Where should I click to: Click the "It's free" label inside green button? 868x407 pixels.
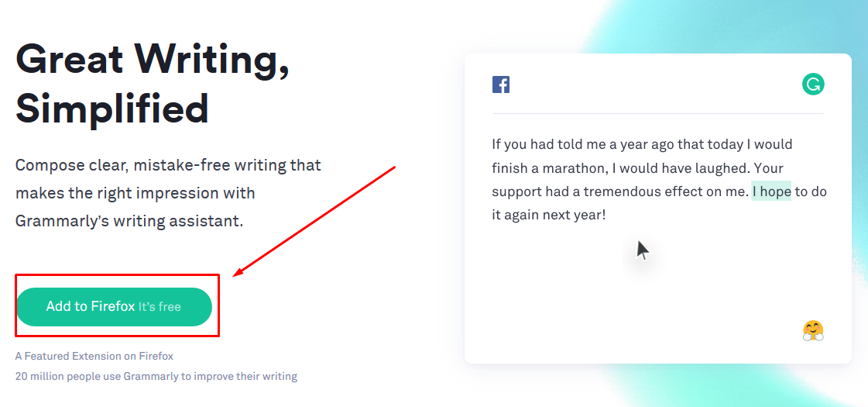(x=160, y=307)
